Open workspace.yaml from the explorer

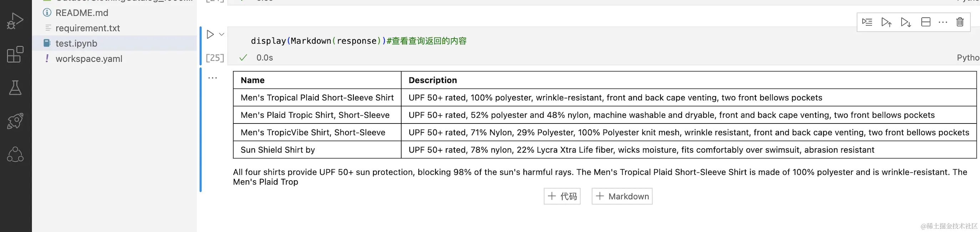click(x=89, y=59)
